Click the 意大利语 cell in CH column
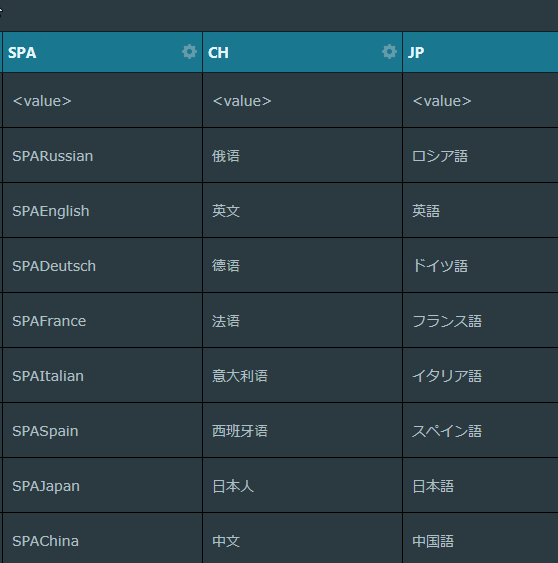The height and width of the screenshot is (563, 558). click(x=302, y=375)
